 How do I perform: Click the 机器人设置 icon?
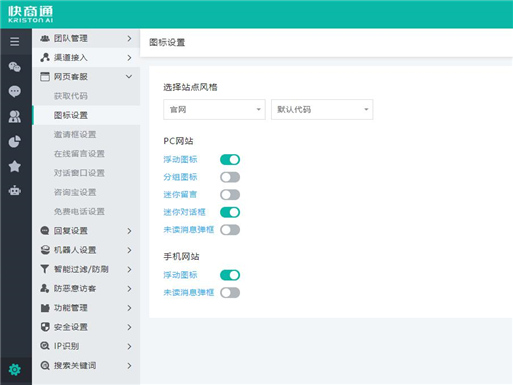point(45,250)
